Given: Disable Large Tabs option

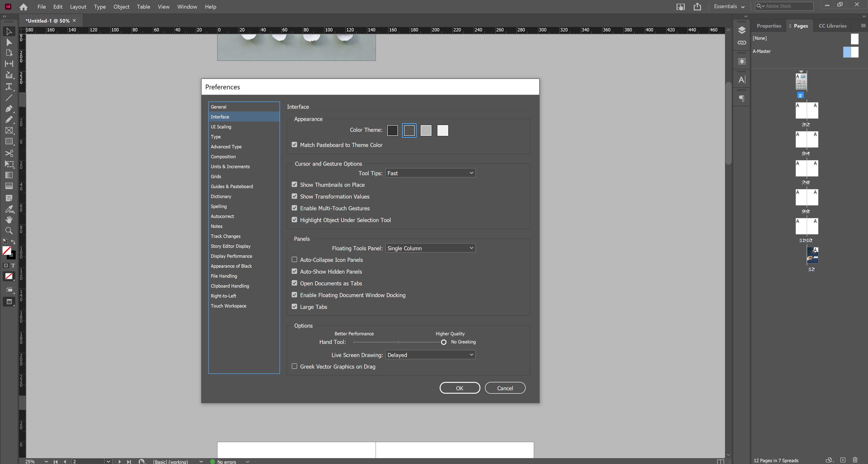Looking at the screenshot, I should click(x=294, y=306).
